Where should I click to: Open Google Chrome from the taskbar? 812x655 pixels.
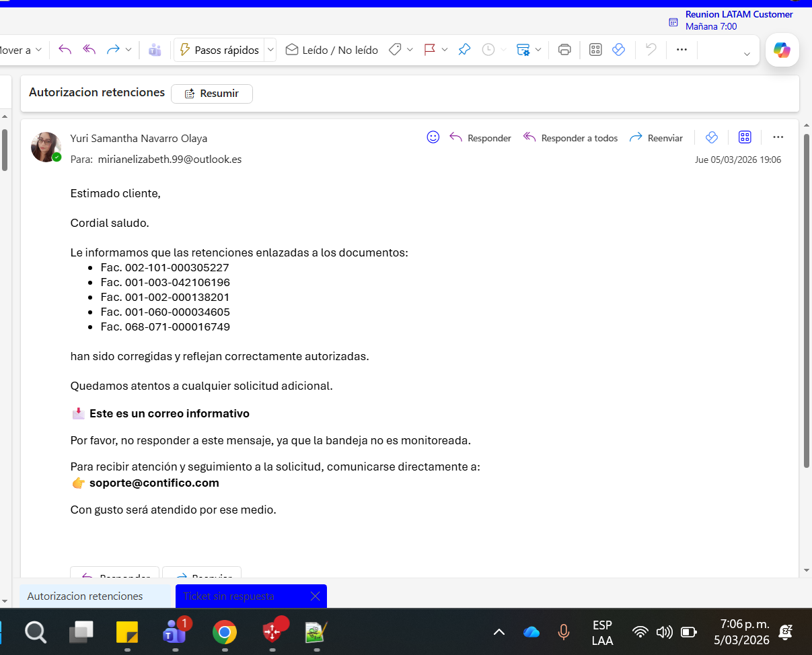coord(224,632)
